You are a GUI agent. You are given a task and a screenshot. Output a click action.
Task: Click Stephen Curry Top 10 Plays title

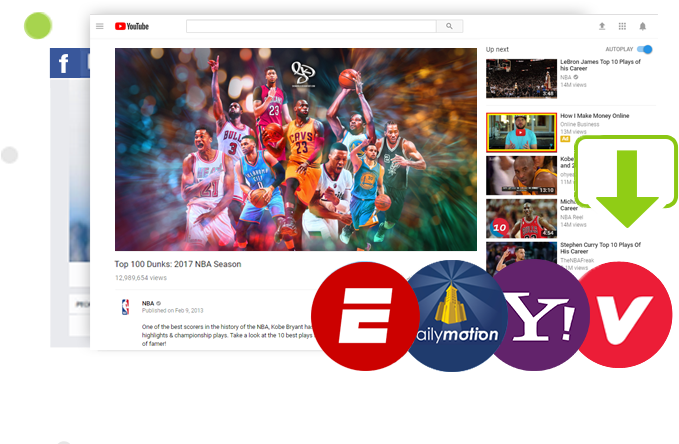coord(600,248)
